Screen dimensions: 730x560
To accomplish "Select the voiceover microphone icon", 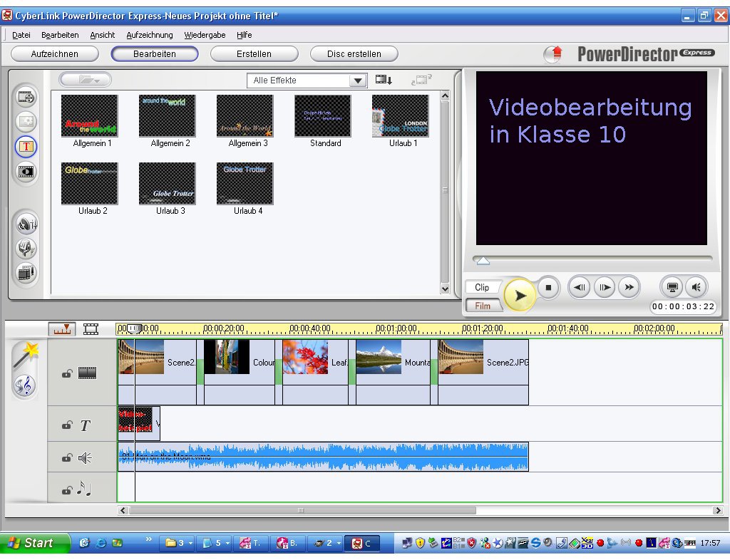I will 26,249.
